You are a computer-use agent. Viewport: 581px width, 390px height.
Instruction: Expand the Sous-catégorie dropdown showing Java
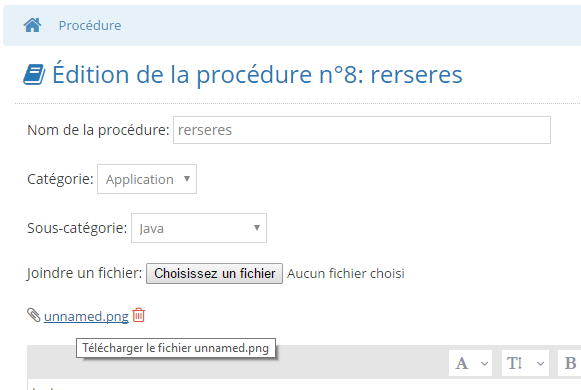pyautogui.click(x=199, y=228)
